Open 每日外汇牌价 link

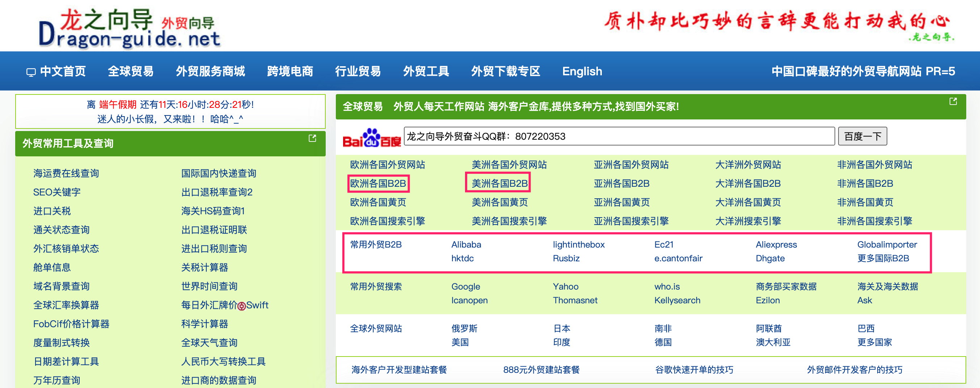click(209, 305)
